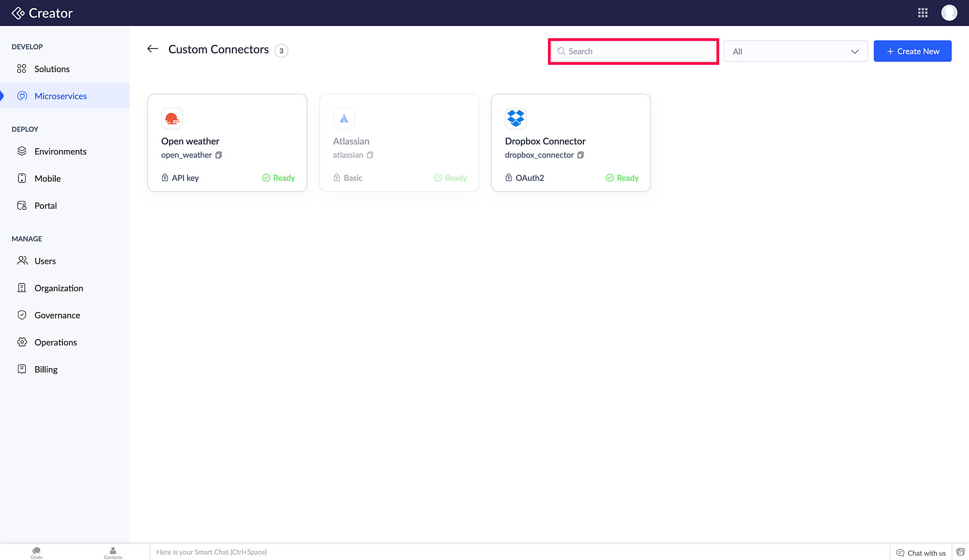Viewport: 969px width, 560px height.
Task: Open the Billing page
Action: click(46, 369)
